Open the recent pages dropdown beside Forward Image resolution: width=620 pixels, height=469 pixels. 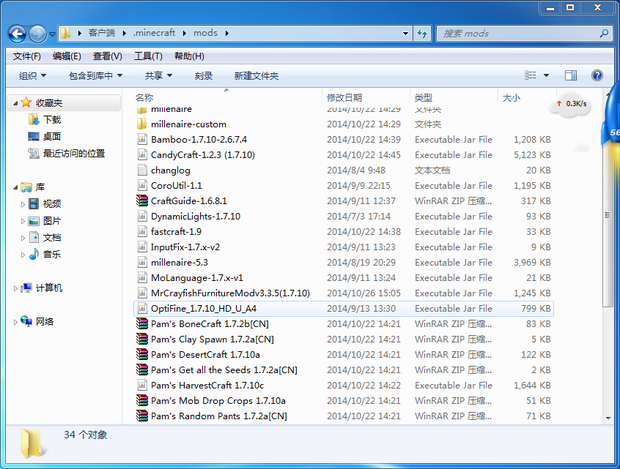tap(52, 34)
